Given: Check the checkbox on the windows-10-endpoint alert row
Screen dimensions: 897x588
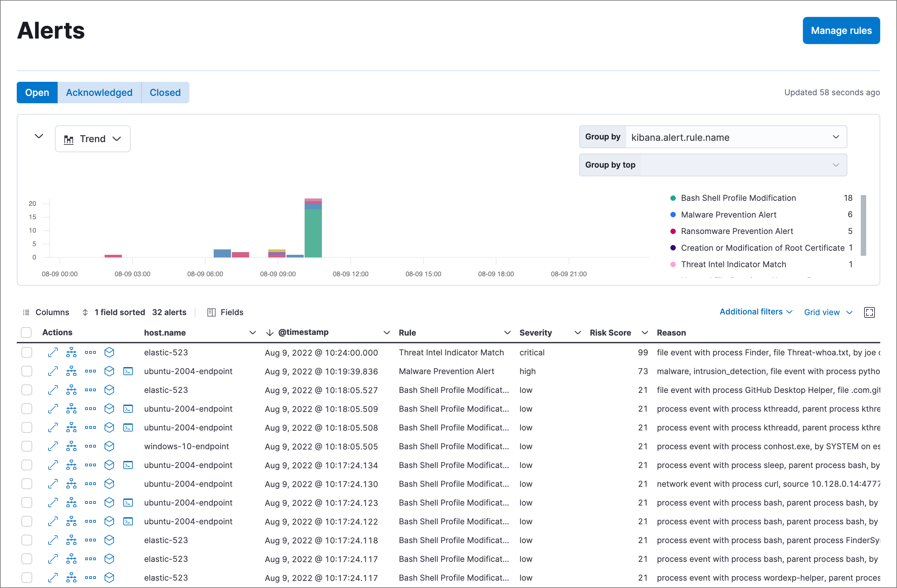Looking at the screenshot, I should 27,446.
